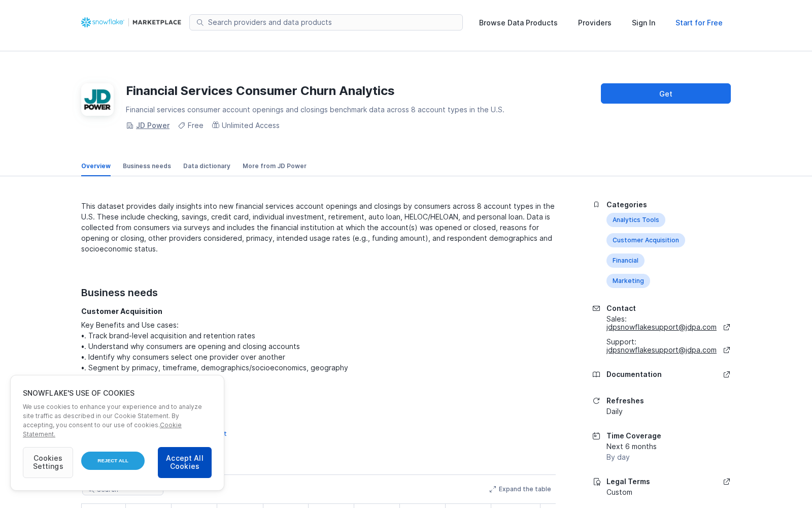This screenshot has width=812, height=508.
Task: Click the search magnifier icon
Action: point(200,22)
